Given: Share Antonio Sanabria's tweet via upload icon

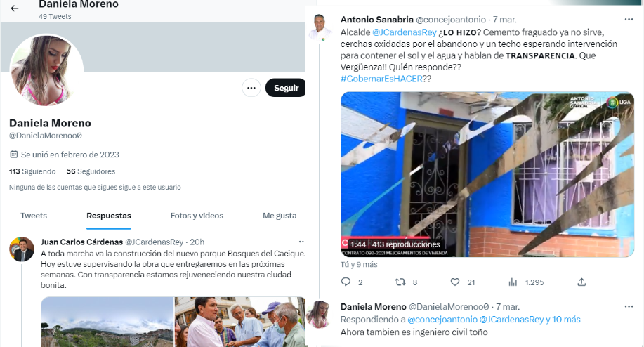Looking at the screenshot, I should (x=581, y=282).
